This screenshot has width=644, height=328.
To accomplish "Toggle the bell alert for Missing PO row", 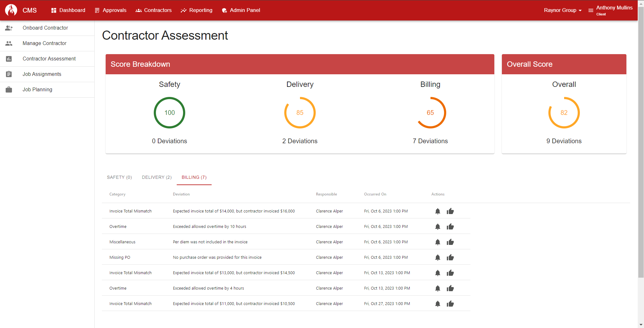I will pos(438,257).
